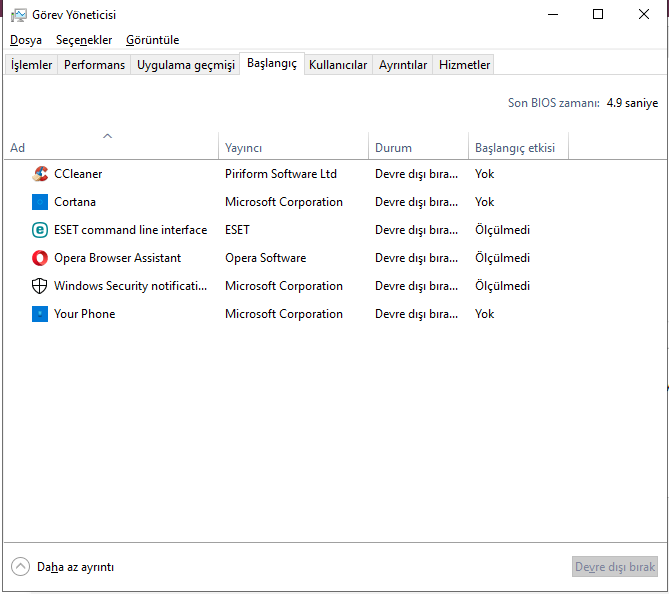669x594 pixels.
Task: Select the Cortana row name
Action: 75,202
